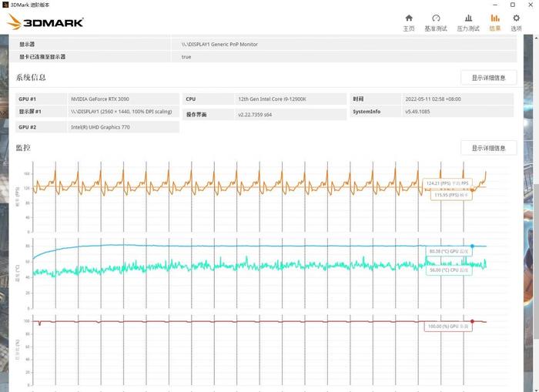Click the 124.21 FPS average tooltip label

447,183
